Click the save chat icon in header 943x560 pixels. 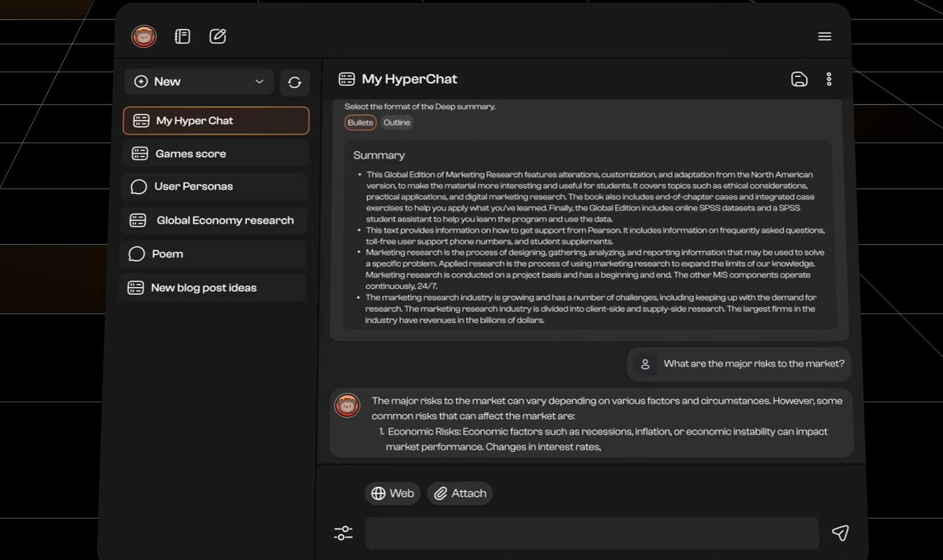[x=799, y=79]
